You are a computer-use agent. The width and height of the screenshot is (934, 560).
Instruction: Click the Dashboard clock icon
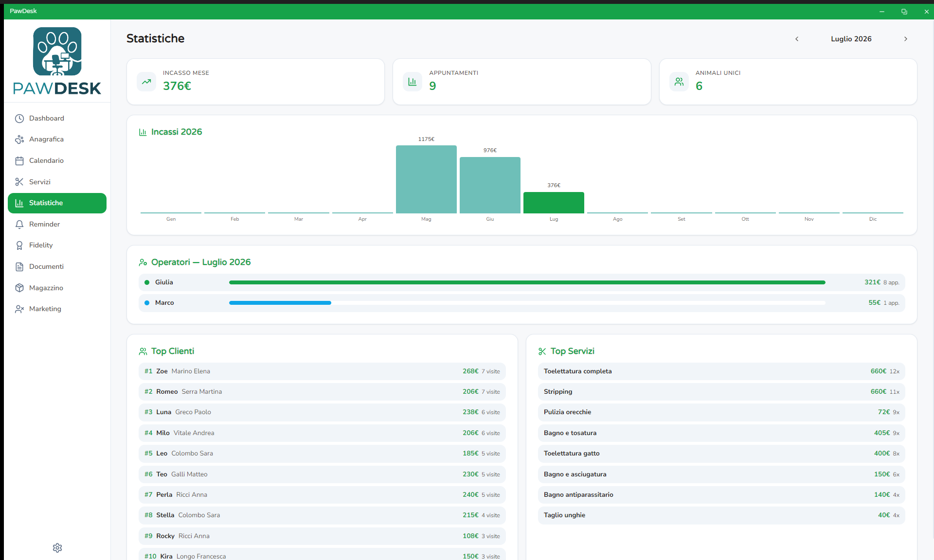tap(19, 119)
